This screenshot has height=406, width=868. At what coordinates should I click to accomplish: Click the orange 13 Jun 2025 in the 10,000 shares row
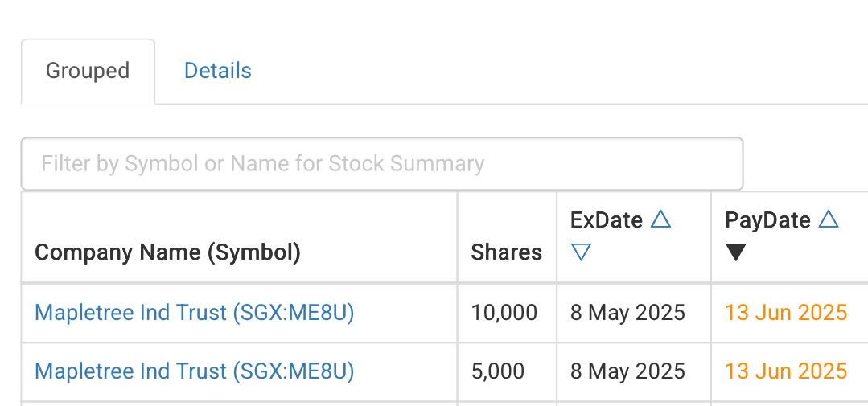[x=786, y=313]
